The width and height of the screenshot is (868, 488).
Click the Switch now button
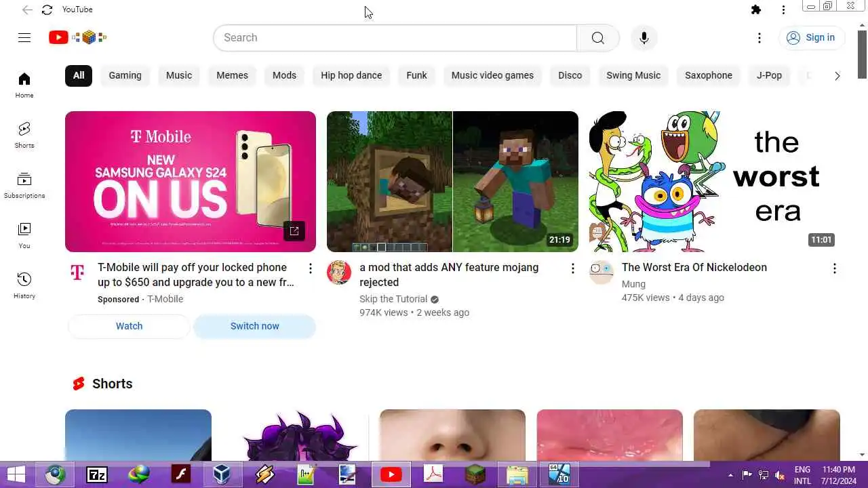255,326
